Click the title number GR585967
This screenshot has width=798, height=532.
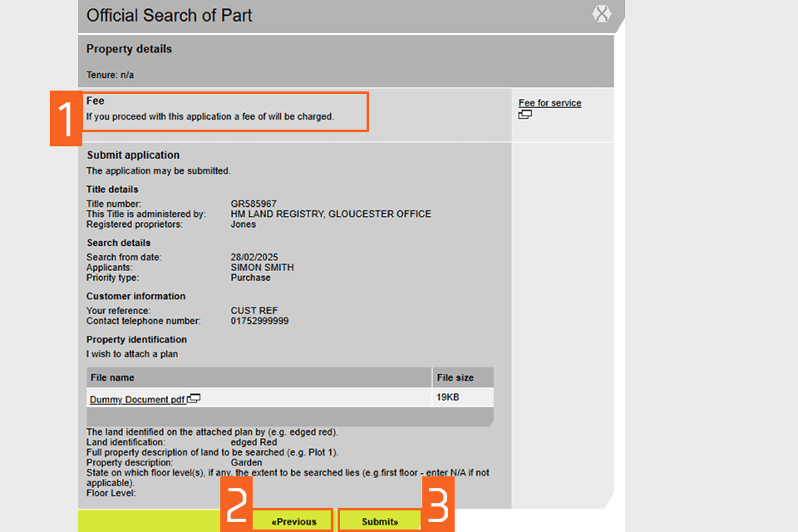(x=254, y=204)
